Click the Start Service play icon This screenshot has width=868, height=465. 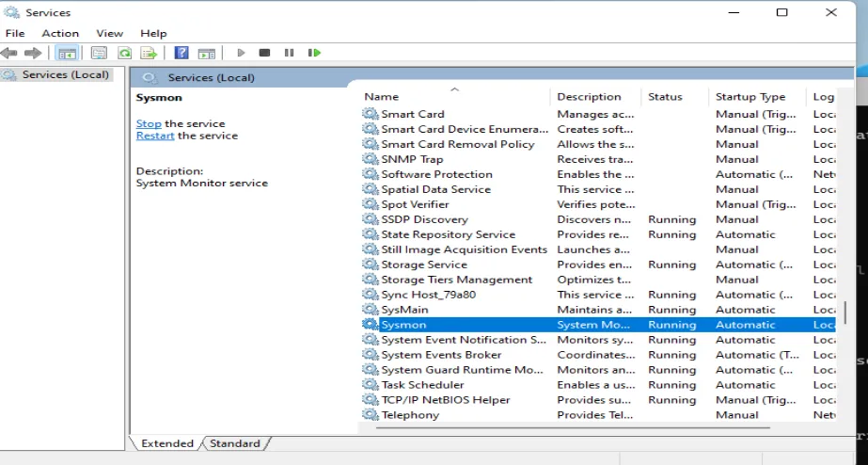coord(240,53)
